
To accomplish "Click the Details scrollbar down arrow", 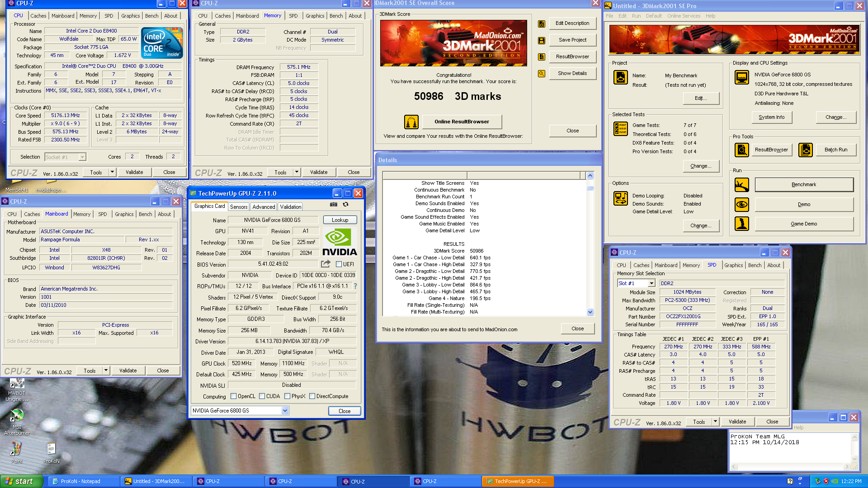I will [x=590, y=312].
